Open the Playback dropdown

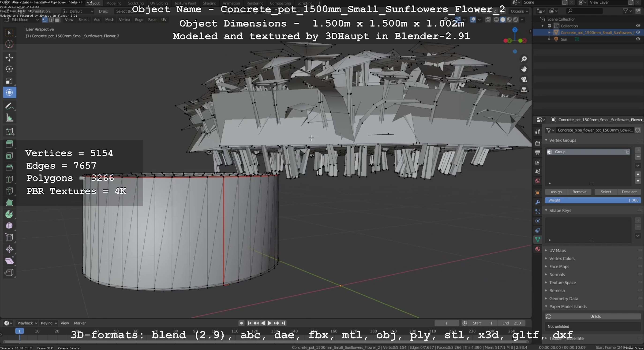pyautogui.click(x=27, y=323)
